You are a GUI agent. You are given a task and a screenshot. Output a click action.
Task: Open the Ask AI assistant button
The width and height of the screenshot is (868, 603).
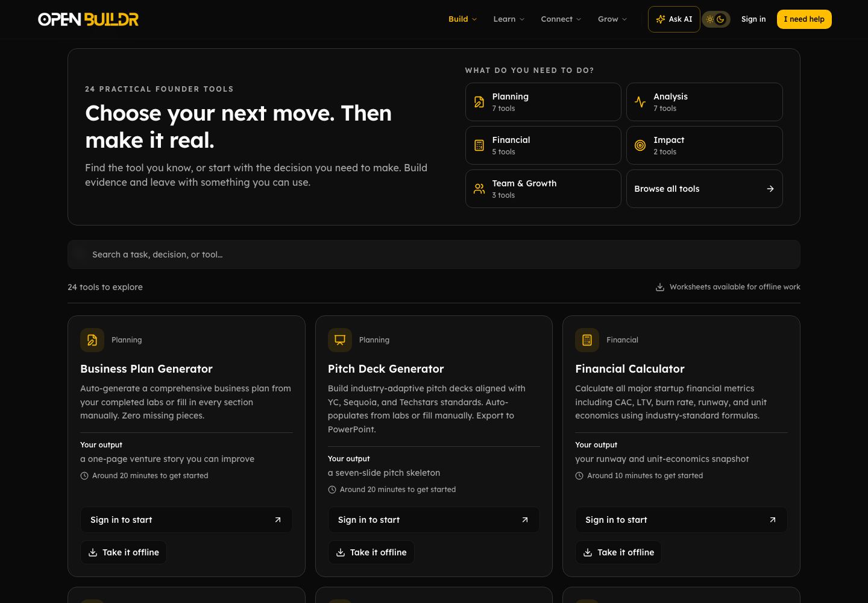tap(674, 19)
